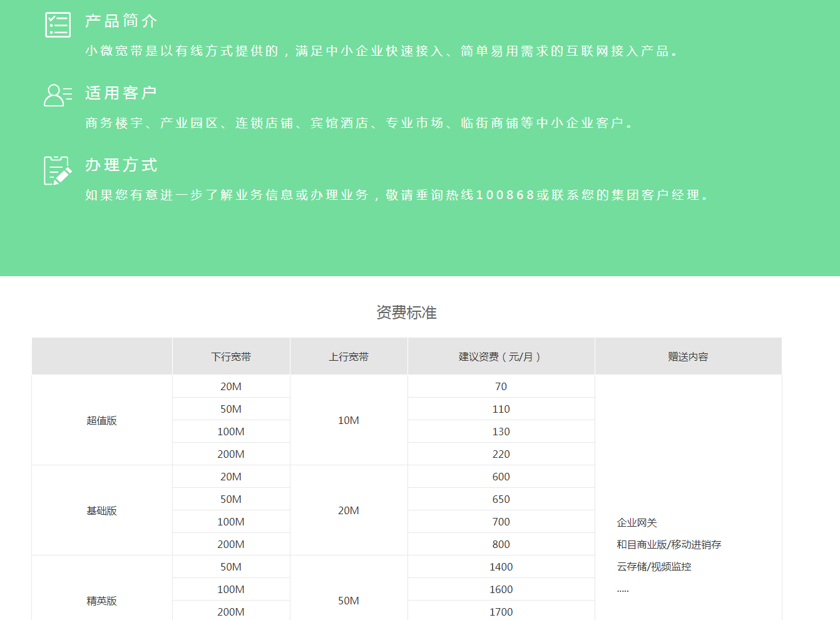The width and height of the screenshot is (840, 620).
Task: Select the 办理方式 heading
Action: click(121, 165)
